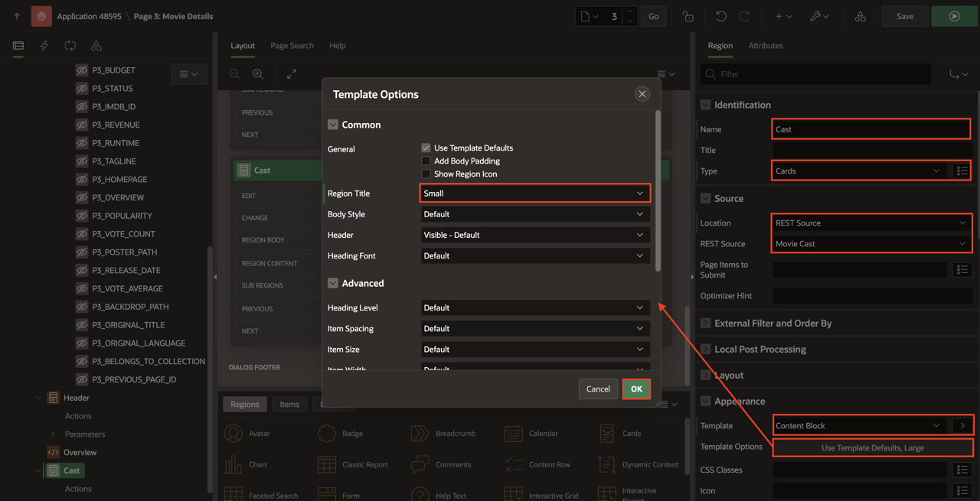This screenshot has height=501, width=980.
Task: Open the Utilities wrench menu
Action: pos(819,16)
